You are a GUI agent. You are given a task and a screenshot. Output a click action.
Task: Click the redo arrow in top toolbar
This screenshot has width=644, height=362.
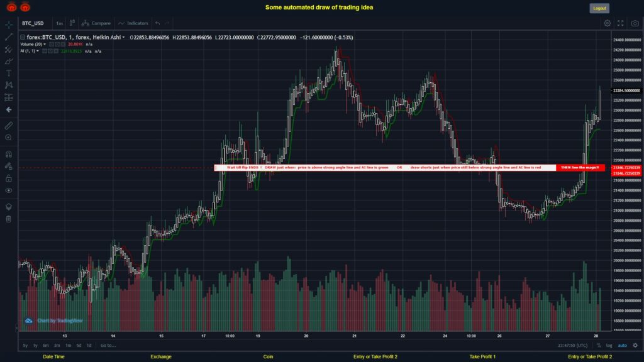click(167, 23)
